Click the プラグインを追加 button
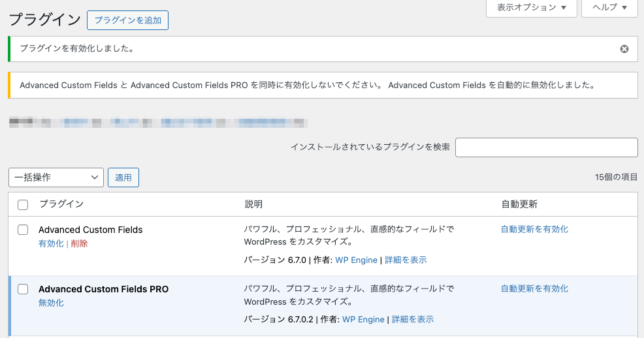The height and width of the screenshot is (338, 644). [127, 20]
